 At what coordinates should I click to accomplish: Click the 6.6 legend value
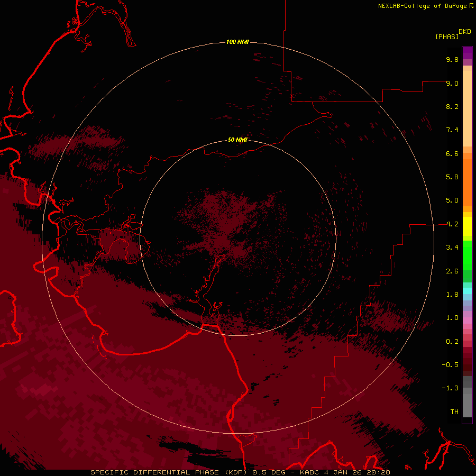(452, 153)
